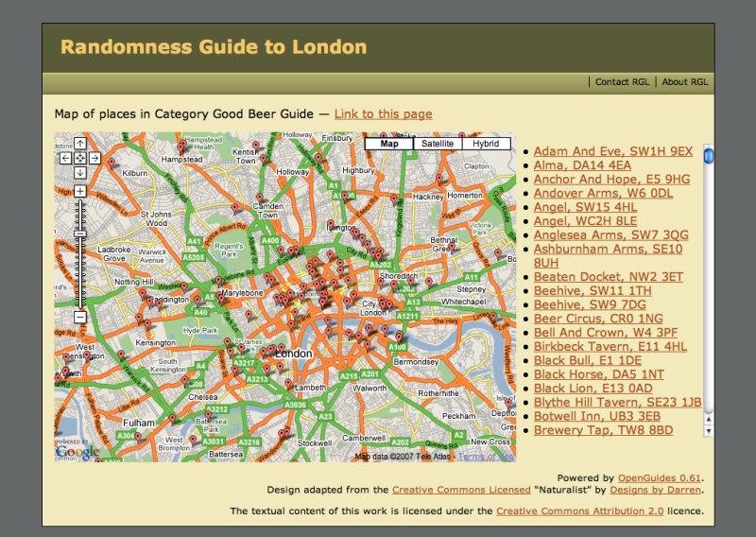Image resolution: width=756 pixels, height=537 pixels.
Task: Switch to Satellite map view
Action: (437, 144)
